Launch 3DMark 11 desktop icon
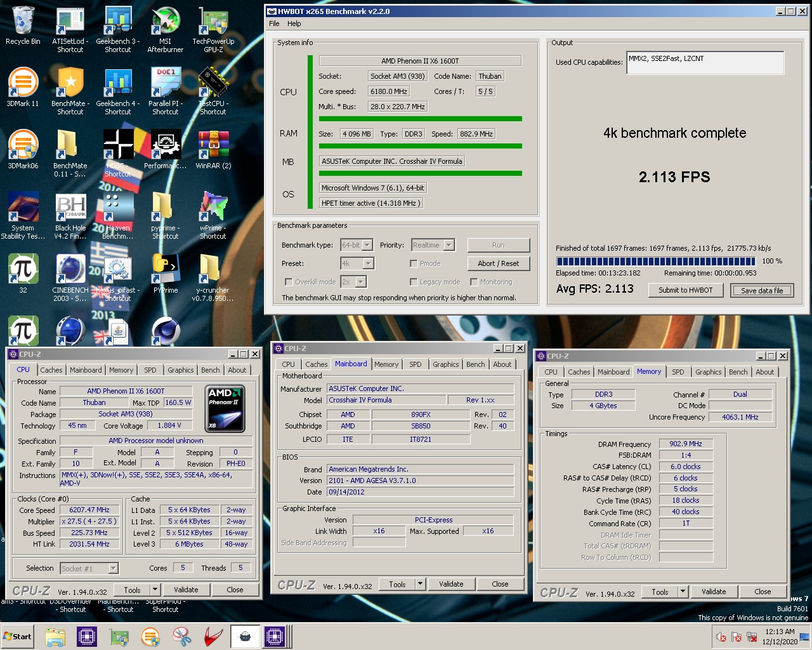The height and width of the screenshot is (650, 812). [23, 88]
